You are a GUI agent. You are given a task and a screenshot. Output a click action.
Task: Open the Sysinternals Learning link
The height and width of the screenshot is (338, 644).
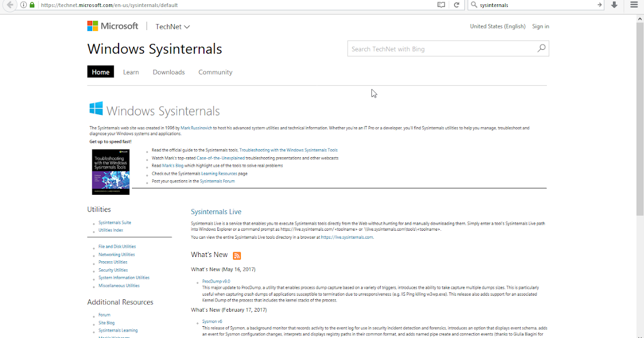[x=118, y=330]
